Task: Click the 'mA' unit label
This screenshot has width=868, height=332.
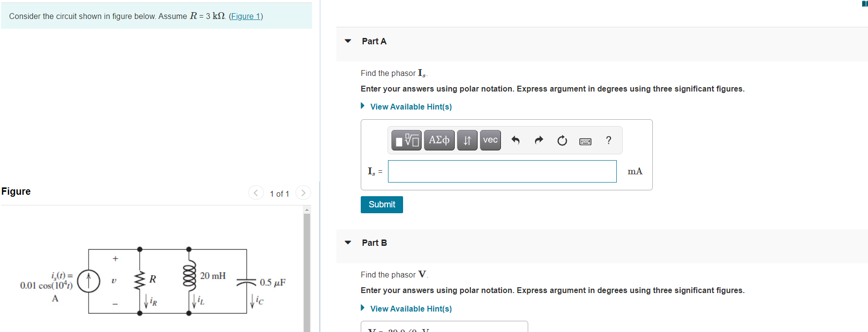Action: tap(635, 171)
